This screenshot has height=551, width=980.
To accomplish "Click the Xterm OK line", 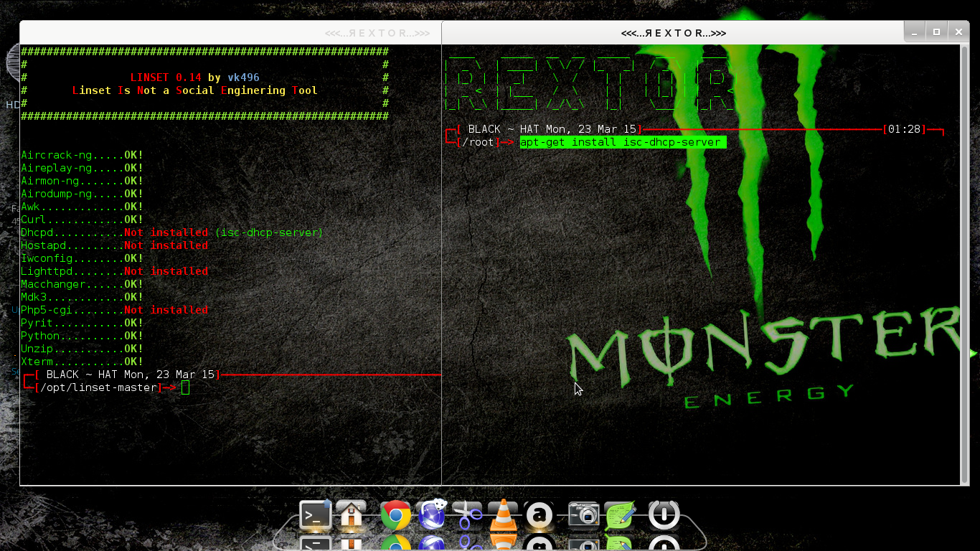I will [x=82, y=362].
